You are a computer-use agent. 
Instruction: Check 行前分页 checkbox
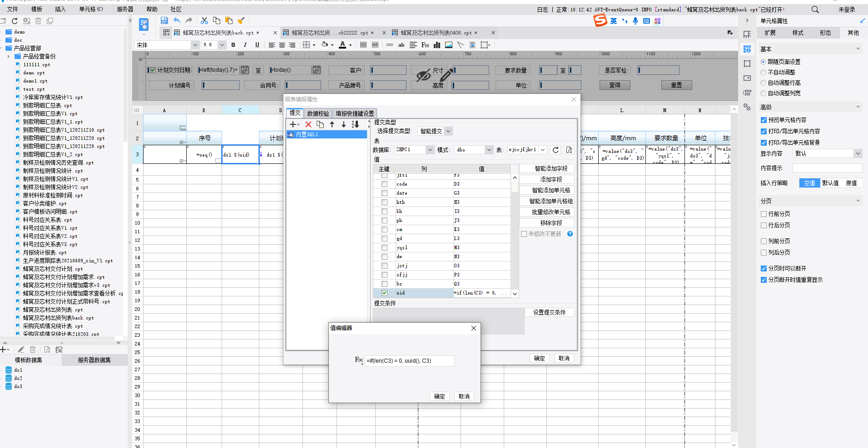764,214
